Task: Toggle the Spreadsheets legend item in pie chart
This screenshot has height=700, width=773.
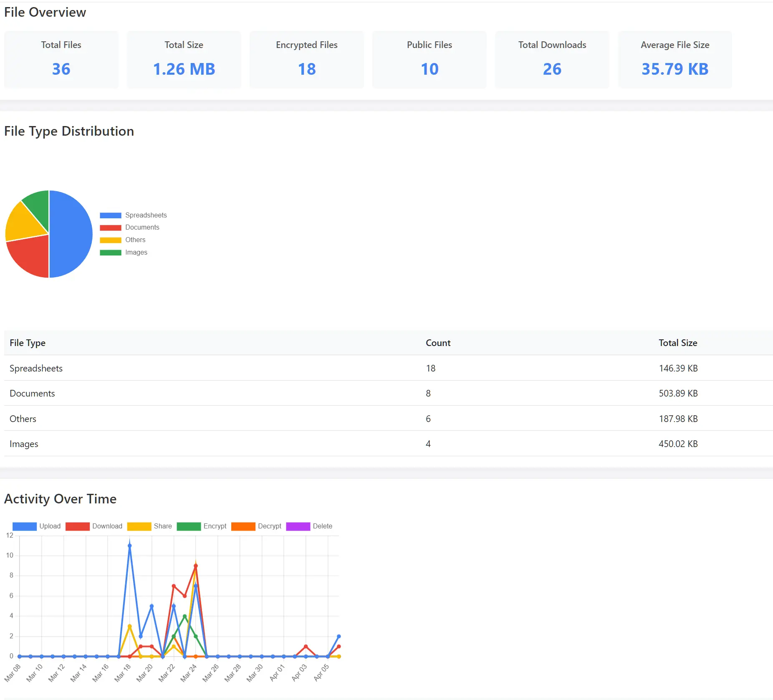Action: coord(146,215)
